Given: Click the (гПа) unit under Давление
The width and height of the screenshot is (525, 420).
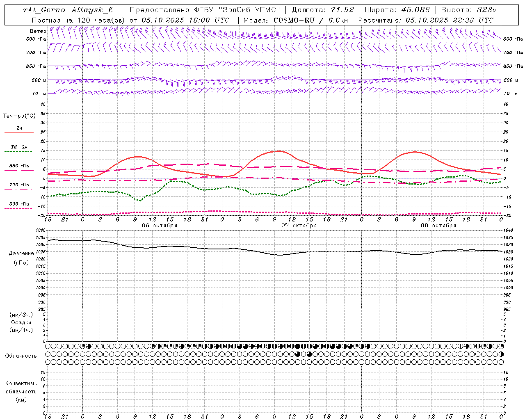Looking at the screenshot, I should click(x=21, y=263).
